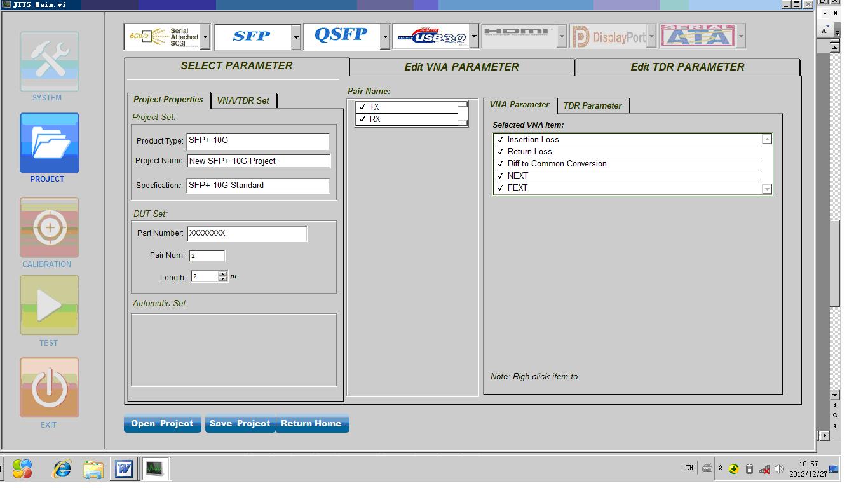Select the USB 3.0 standard logo
The height and width of the screenshot is (488, 868).
[431, 37]
